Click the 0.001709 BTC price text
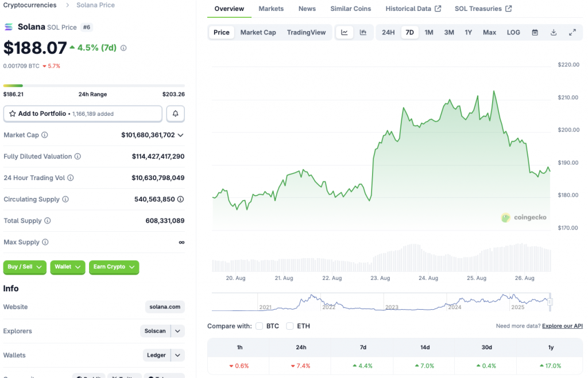The width and height of the screenshot is (588, 378). point(21,66)
